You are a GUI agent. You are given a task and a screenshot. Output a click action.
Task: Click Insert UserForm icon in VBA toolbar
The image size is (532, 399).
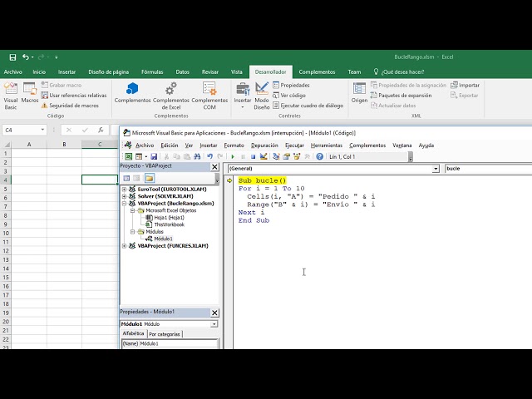pyautogui.click(x=139, y=156)
